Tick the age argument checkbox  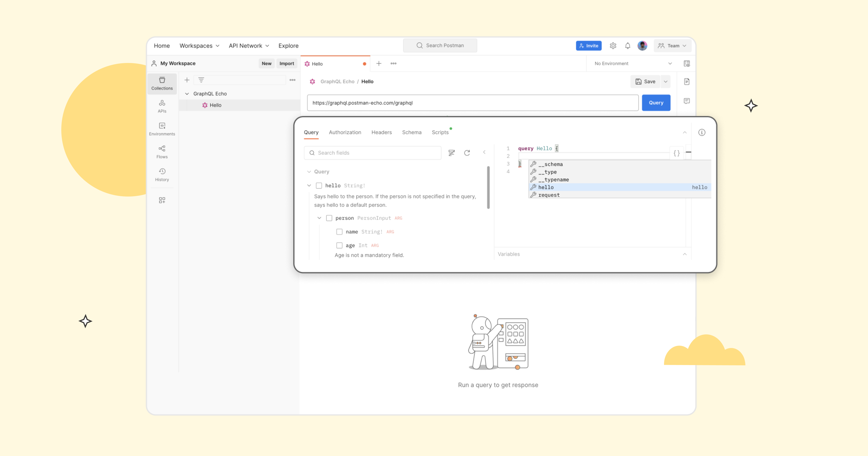[x=339, y=245]
